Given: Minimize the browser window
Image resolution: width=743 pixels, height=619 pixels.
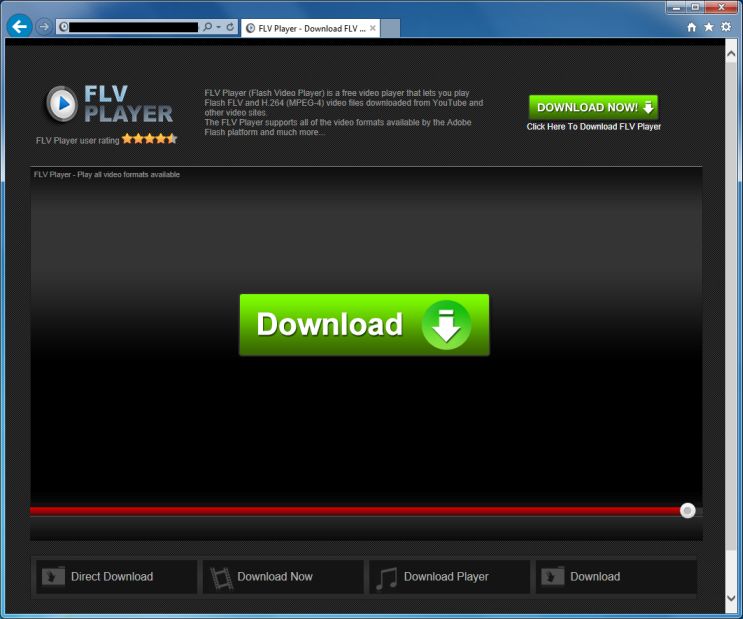Looking at the screenshot, I should click(676, 7).
